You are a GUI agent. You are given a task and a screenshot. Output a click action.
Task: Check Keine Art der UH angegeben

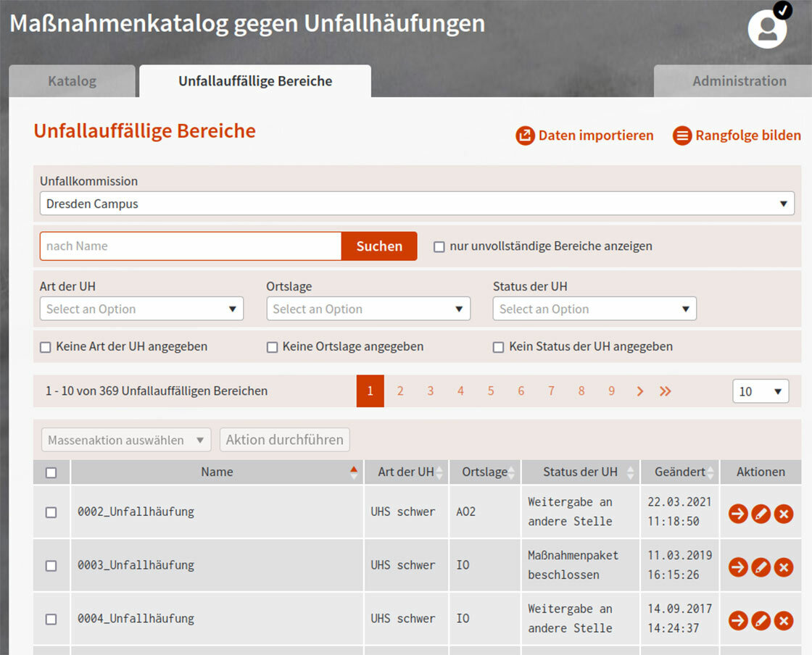(45, 346)
